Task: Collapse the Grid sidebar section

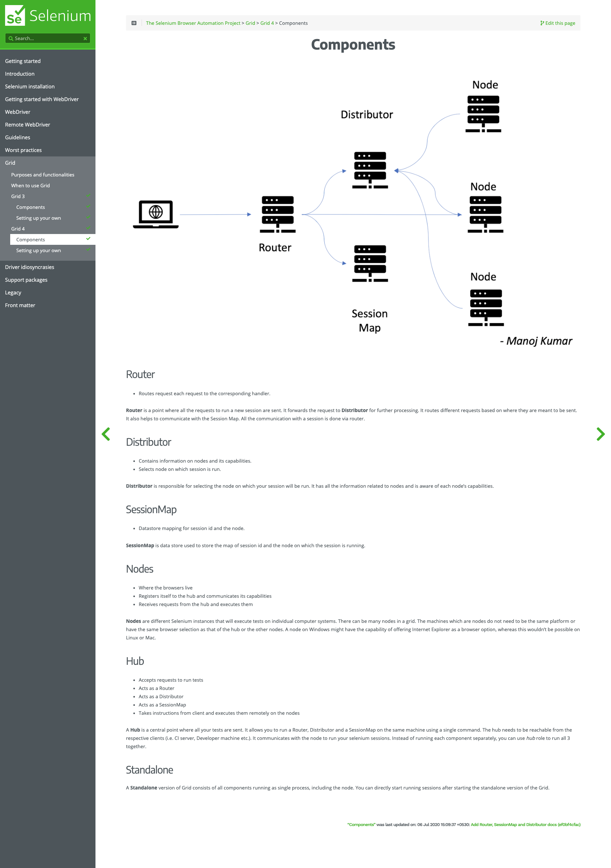Action: [10, 163]
